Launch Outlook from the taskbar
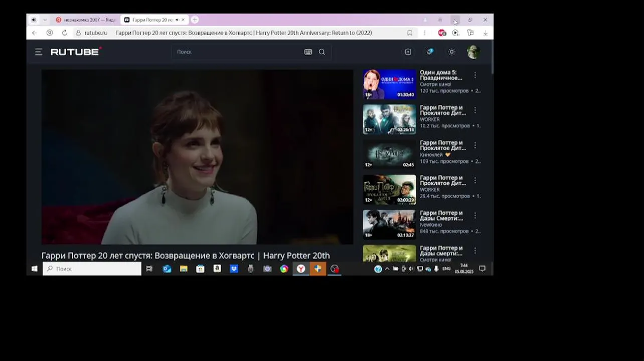 (167, 269)
